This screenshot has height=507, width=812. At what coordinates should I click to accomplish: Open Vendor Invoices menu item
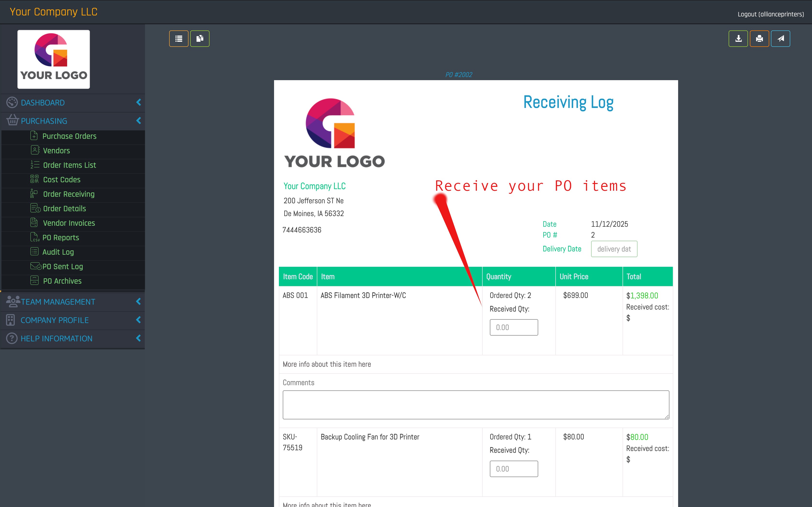pos(69,223)
